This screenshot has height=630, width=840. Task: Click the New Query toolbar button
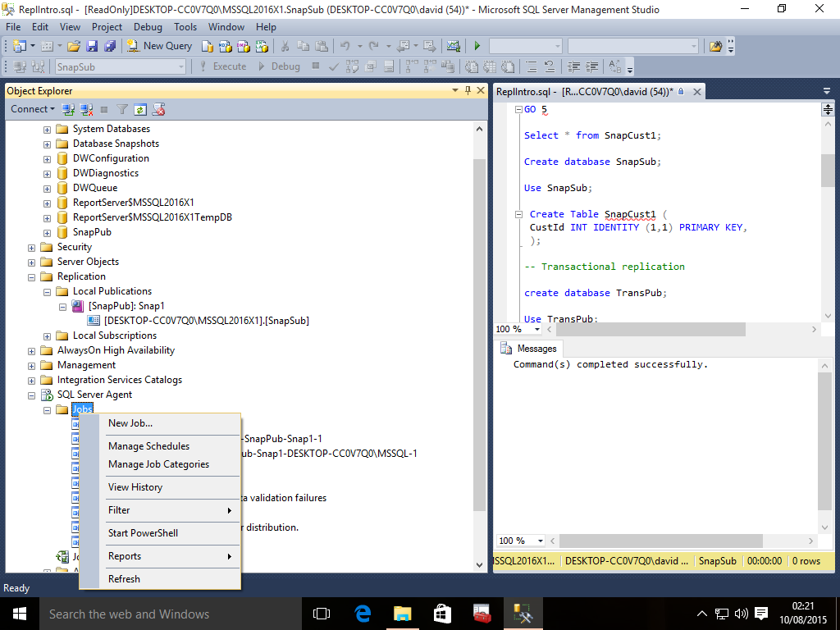[x=160, y=46]
